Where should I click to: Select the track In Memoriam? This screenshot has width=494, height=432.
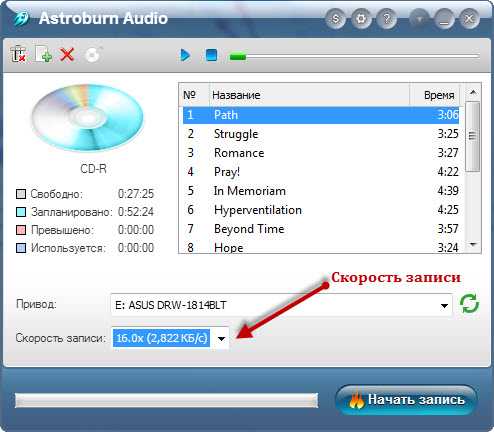[321, 191]
